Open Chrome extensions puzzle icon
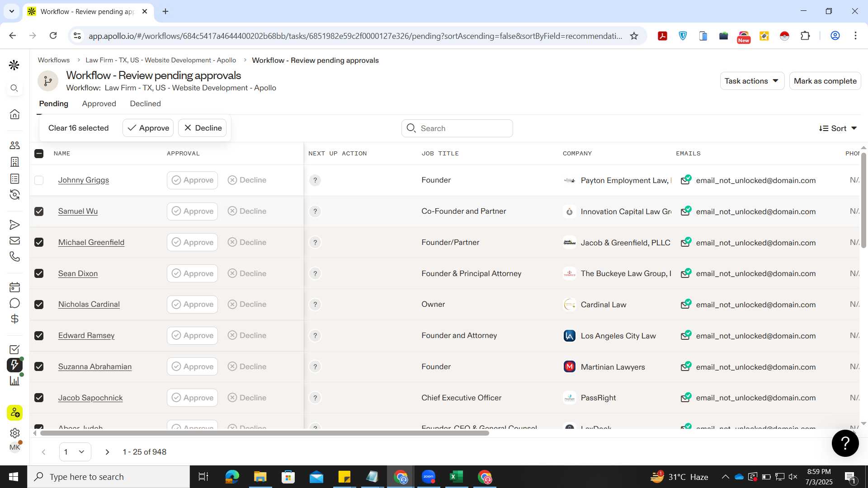The height and width of the screenshot is (488, 868). pos(805,36)
